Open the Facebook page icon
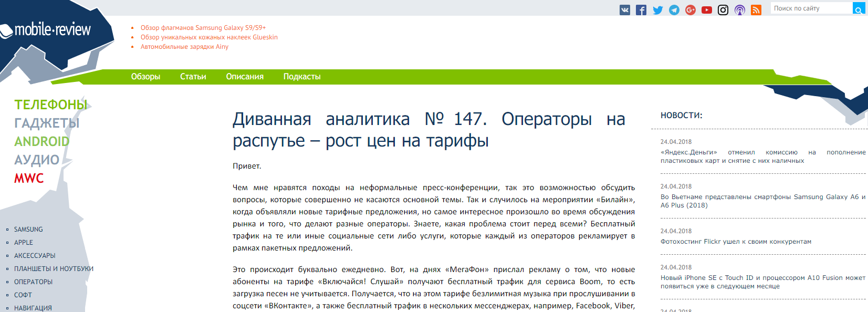Screen dimensions: 868x312 [x=641, y=10]
